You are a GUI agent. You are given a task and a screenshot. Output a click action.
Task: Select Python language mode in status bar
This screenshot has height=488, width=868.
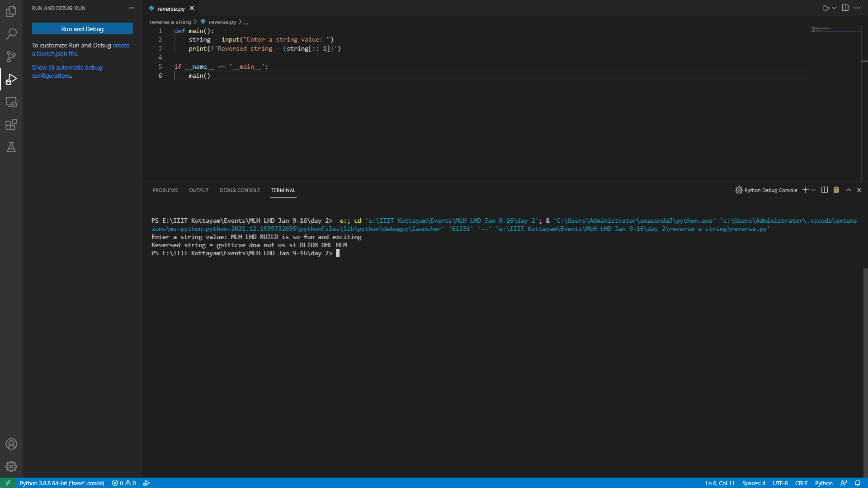pyautogui.click(x=823, y=483)
